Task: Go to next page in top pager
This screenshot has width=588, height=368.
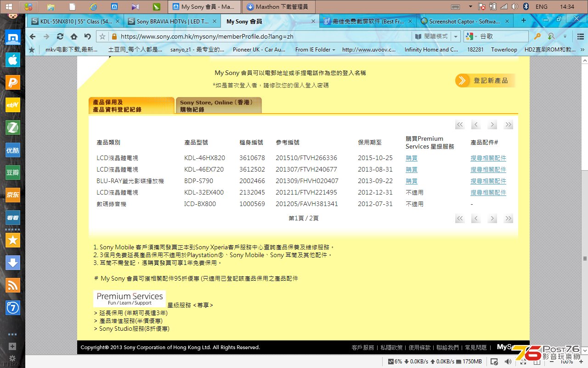Action: 492,125
